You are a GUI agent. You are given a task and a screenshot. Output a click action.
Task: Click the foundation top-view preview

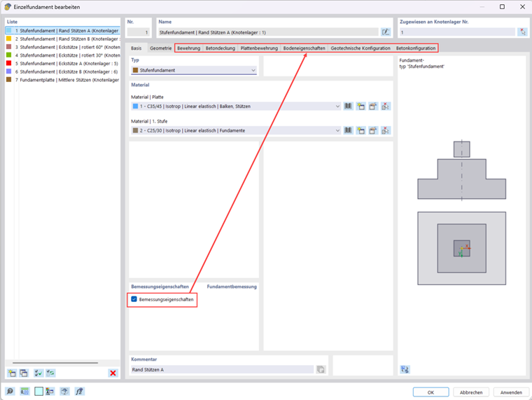[x=462, y=248]
